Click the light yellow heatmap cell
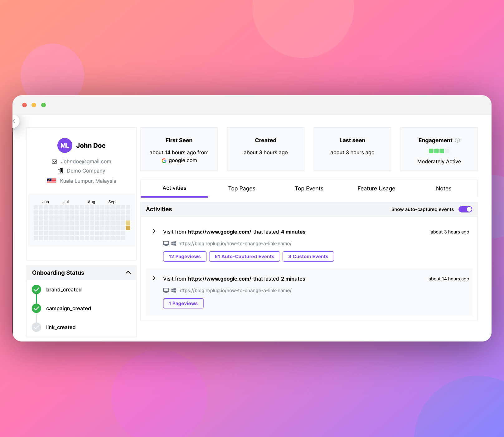This screenshot has height=437, width=504. [128, 223]
